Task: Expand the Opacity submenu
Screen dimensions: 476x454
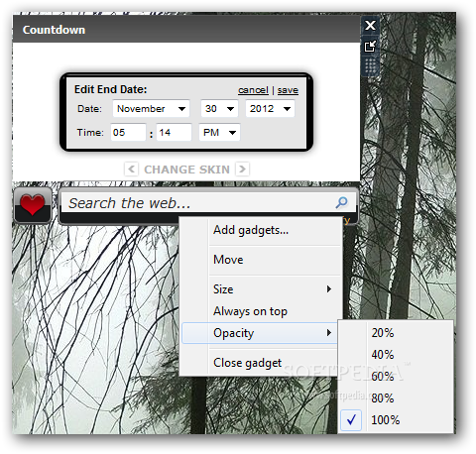Action: tap(261, 333)
